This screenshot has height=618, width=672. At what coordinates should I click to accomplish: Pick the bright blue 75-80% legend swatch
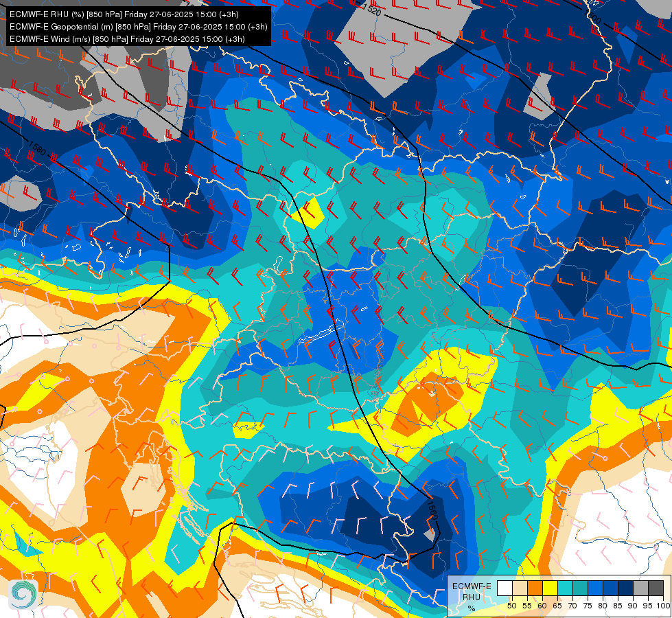(x=595, y=588)
